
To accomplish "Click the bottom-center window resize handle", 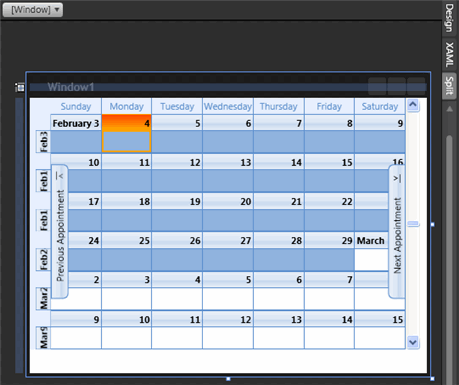I will [228, 379].
